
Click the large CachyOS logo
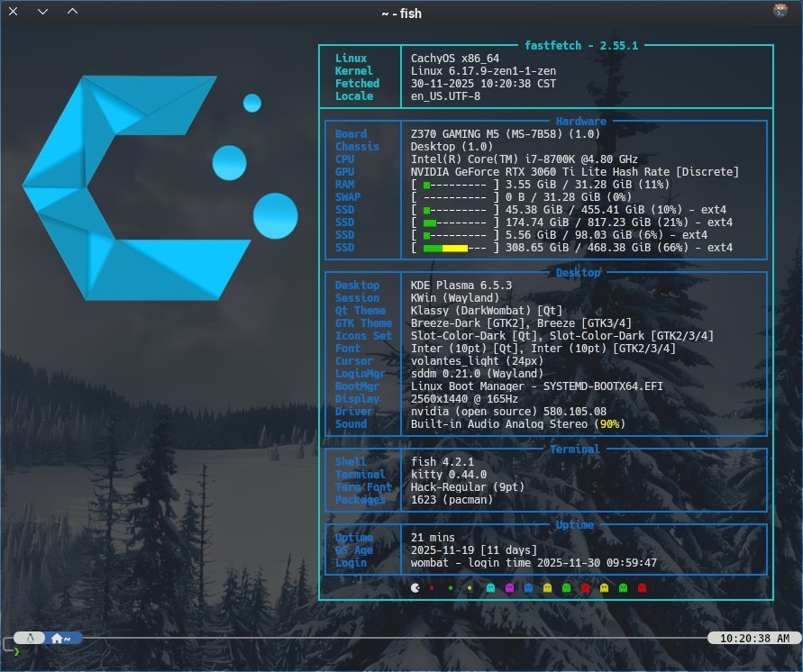(135, 187)
